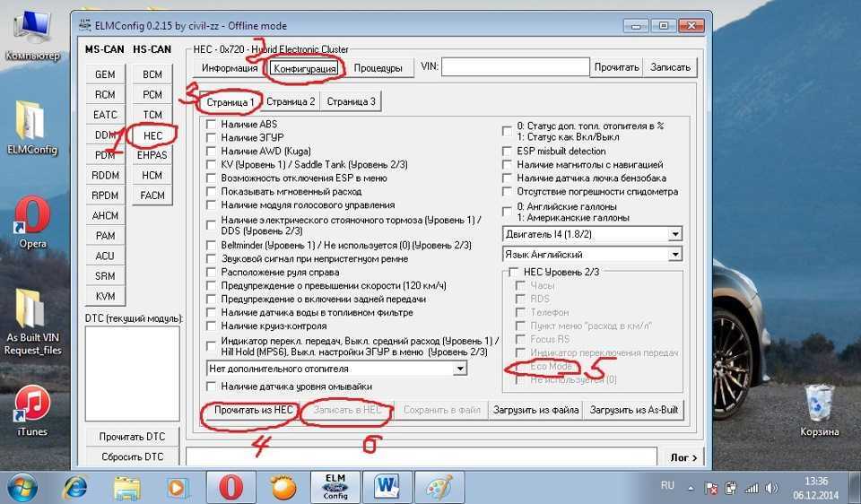Enable the Наличие ABS checkbox

tap(211, 124)
